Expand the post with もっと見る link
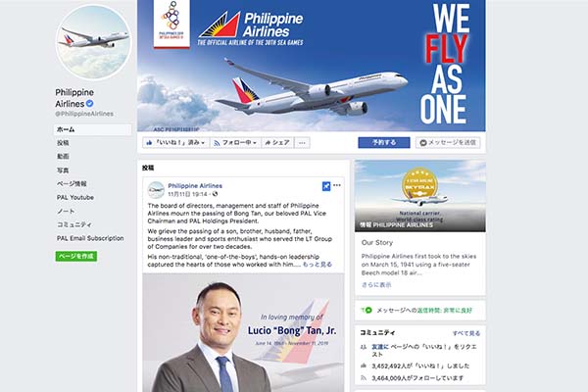The image size is (588, 392). (x=318, y=265)
